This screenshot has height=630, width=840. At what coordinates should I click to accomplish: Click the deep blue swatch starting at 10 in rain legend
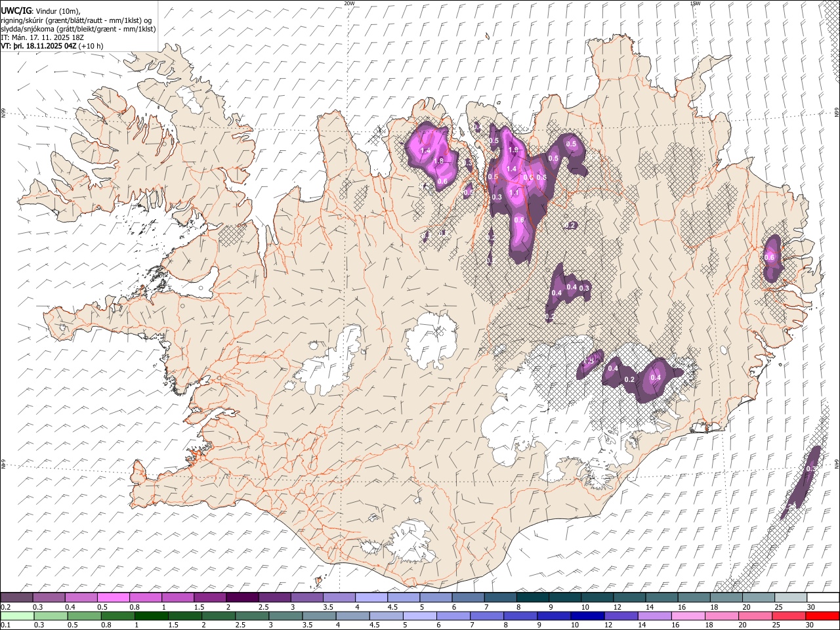[x=588, y=616]
